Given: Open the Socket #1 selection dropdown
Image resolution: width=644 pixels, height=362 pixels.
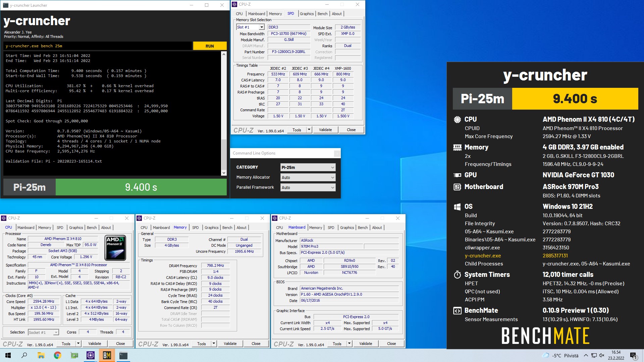Looking at the screenshot, I should tap(43, 332).
